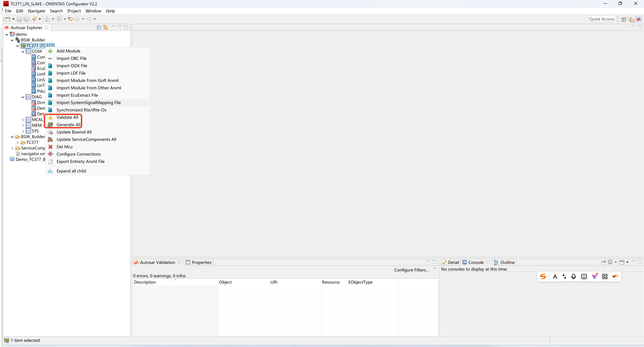This screenshot has width=644, height=347.
Task: Click Collapse All icon in Autosar Explorer
Action: tap(99, 27)
